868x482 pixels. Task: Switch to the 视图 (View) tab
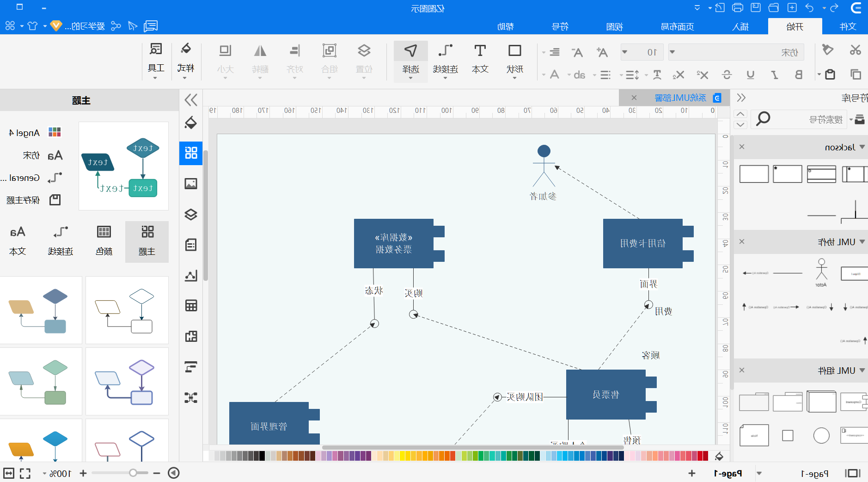(614, 26)
